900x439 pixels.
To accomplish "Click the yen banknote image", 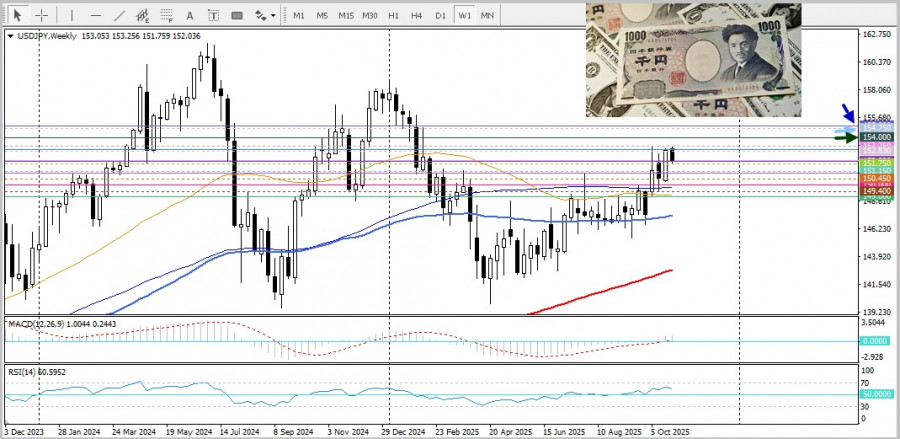I will [693, 59].
